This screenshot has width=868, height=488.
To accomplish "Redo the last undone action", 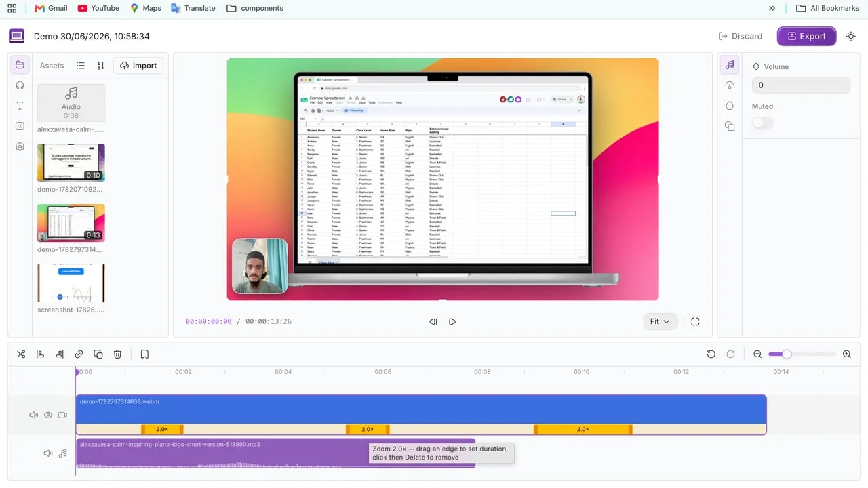I will [x=730, y=354].
